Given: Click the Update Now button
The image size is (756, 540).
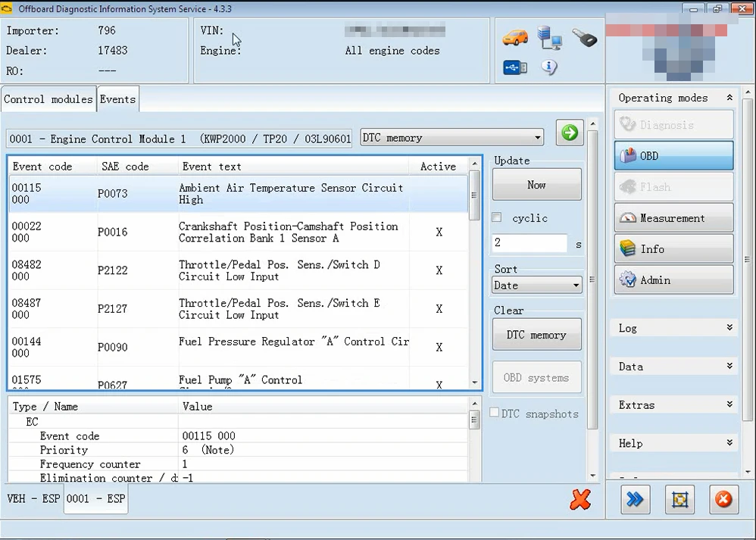Looking at the screenshot, I should [x=536, y=185].
